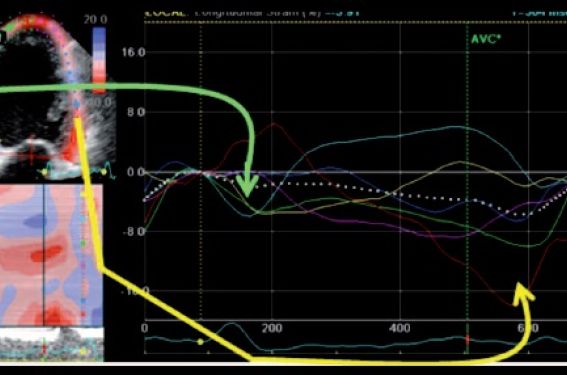Click the red AVC tick on ECG trace
Screen dimensions: 567x375
coord(467,340)
